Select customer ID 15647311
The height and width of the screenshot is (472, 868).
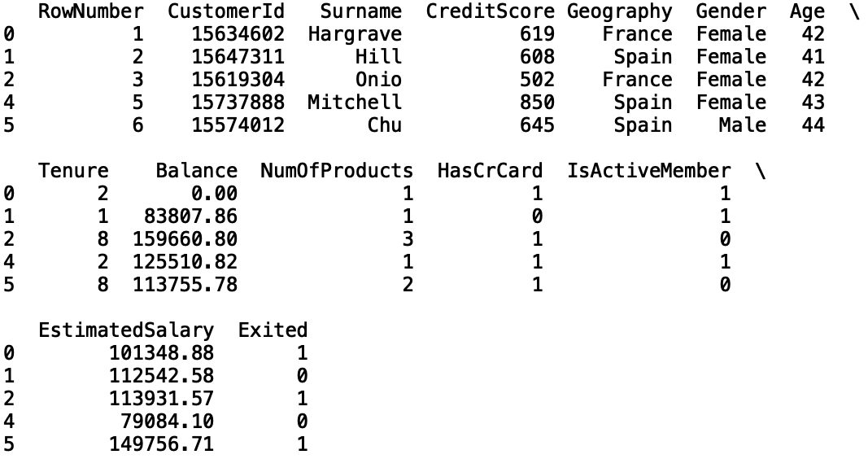(x=238, y=57)
